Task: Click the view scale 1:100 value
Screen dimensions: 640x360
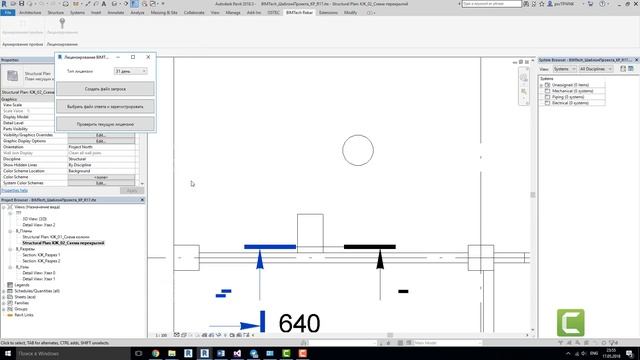Action: click(161, 335)
